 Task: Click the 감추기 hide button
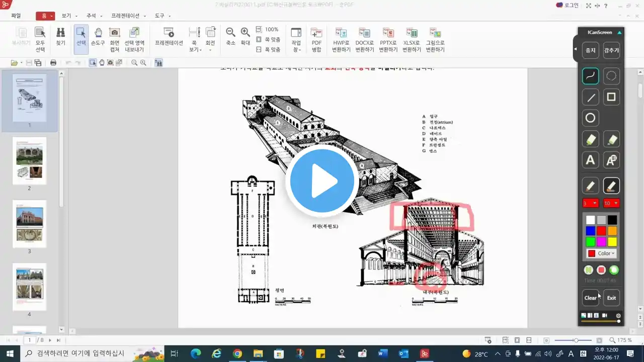pos(611,50)
